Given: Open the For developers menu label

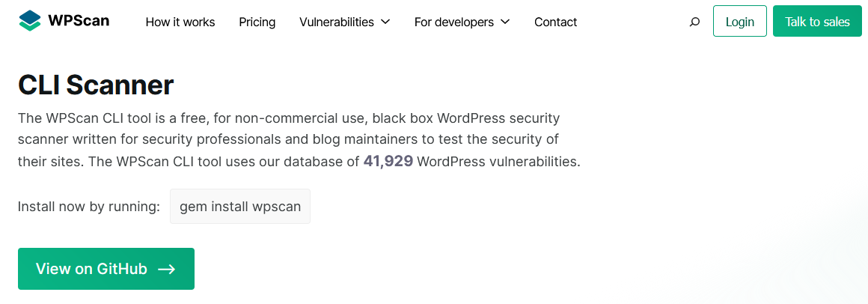Looking at the screenshot, I should (454, 22).
